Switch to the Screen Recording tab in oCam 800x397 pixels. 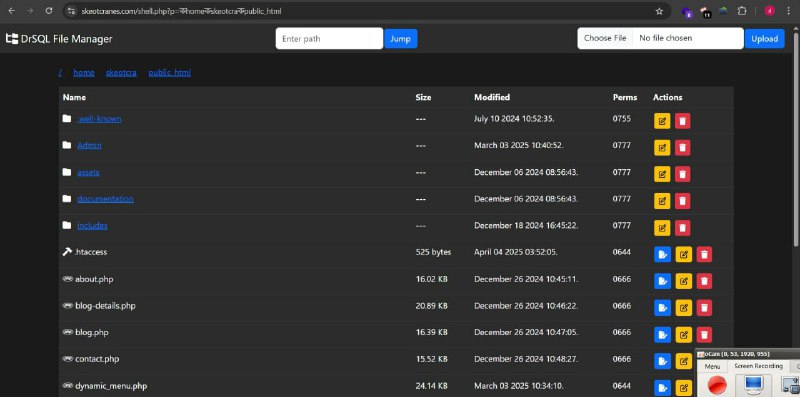[758, 366]
